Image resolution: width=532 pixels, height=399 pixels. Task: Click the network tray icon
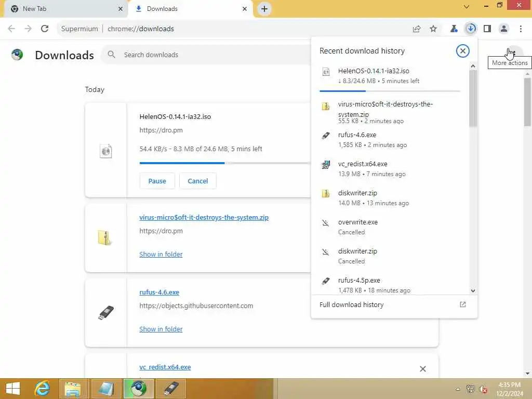[470, 389]
